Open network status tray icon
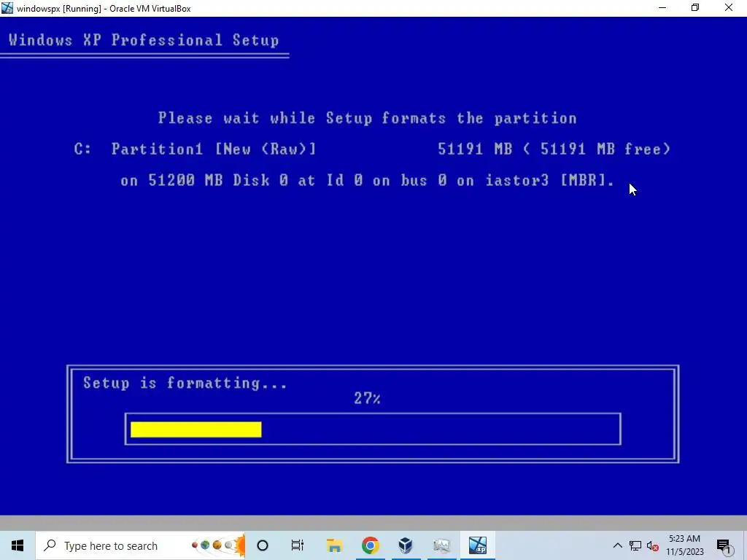The image size is (747, 560). tap(635, 545)
